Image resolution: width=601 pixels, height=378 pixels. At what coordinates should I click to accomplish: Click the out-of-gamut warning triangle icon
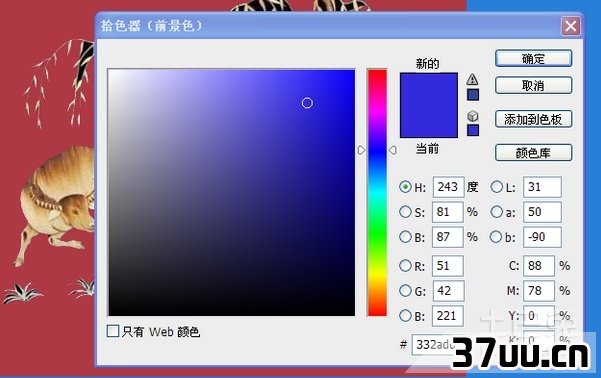coord(472,79)
